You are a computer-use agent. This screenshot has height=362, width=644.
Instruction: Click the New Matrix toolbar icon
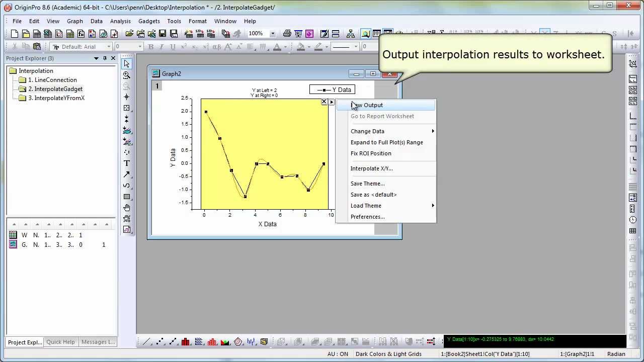coord(70,34)
